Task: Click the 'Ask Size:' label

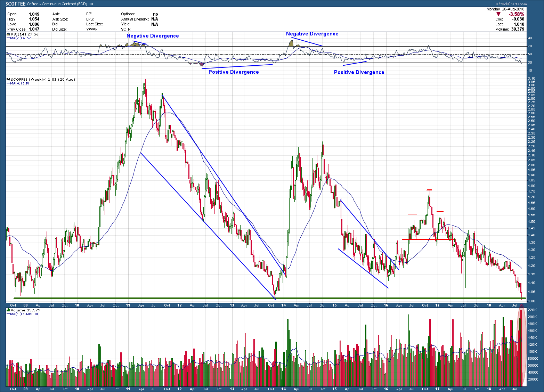Action: 60,19
